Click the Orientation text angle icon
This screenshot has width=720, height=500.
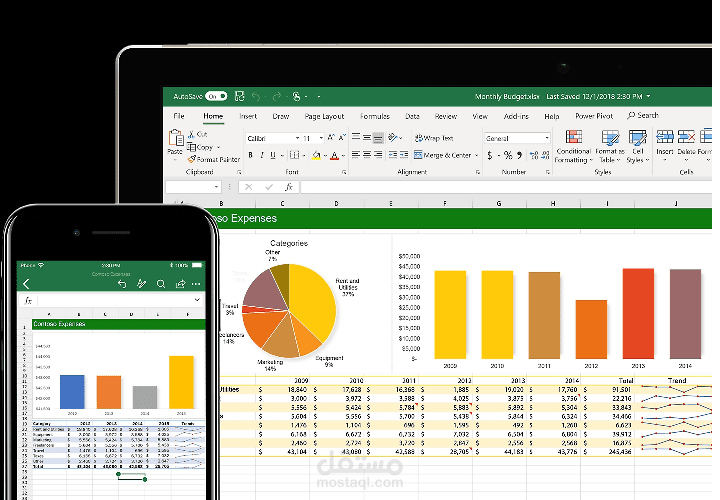tap(393, 137)
